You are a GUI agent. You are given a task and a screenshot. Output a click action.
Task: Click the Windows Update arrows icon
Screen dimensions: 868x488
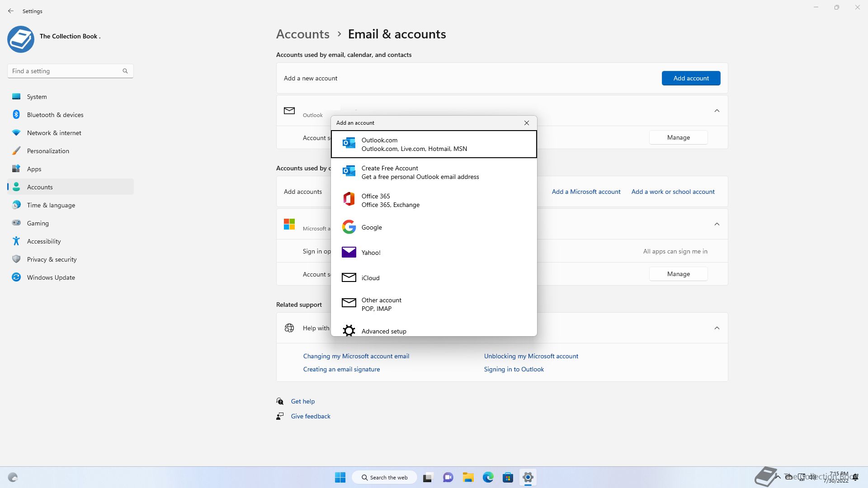(16, 277)
